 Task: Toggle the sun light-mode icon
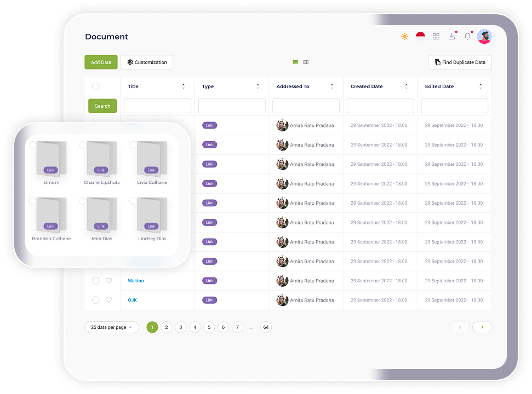(x=404, y=37)
